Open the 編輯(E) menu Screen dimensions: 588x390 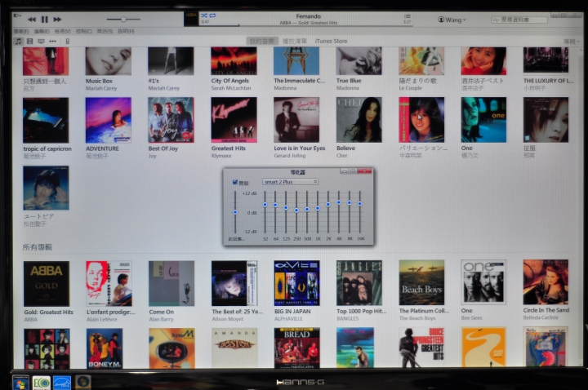pyautogui.click(x=42, y=31)
